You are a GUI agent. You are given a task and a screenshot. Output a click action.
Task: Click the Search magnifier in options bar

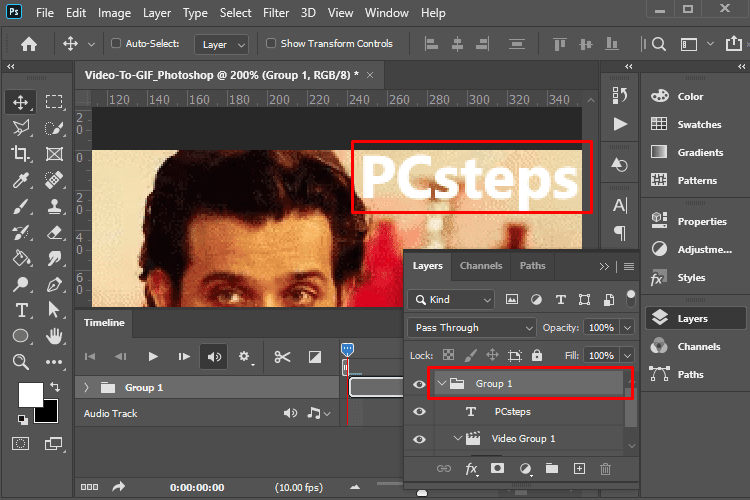click(659, 44)
